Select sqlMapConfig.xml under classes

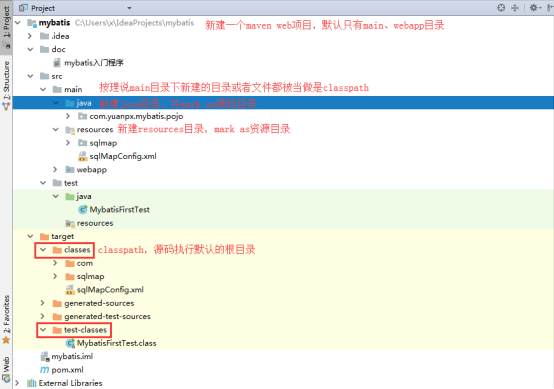(110, 290)
